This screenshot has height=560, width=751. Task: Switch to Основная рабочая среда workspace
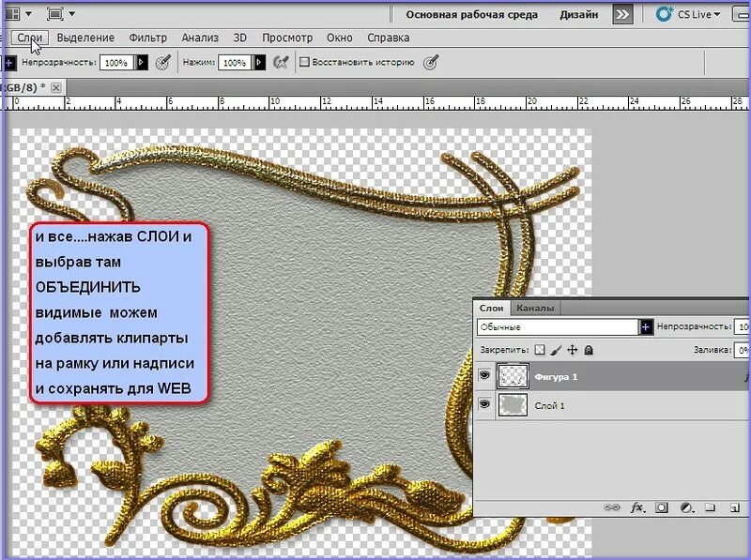click(x=472, y=15)
